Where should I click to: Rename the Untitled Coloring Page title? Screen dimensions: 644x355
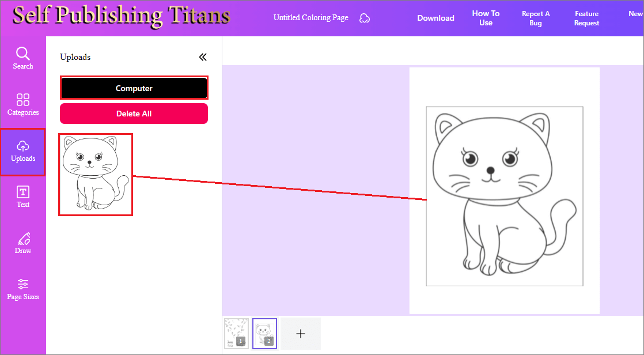pos(310,17)
